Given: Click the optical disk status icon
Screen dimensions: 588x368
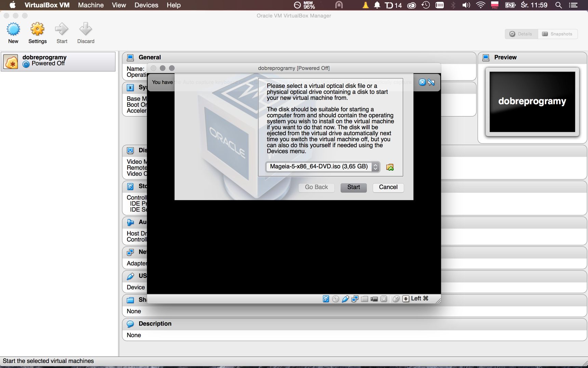Looking at the screenshot, I should (x=335, y=299).
